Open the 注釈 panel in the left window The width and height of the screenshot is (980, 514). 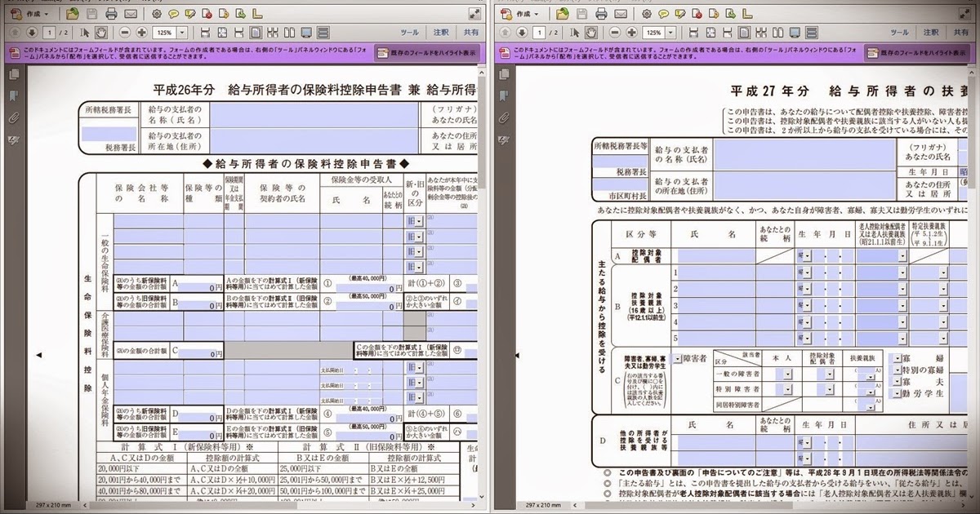[440, 33]
